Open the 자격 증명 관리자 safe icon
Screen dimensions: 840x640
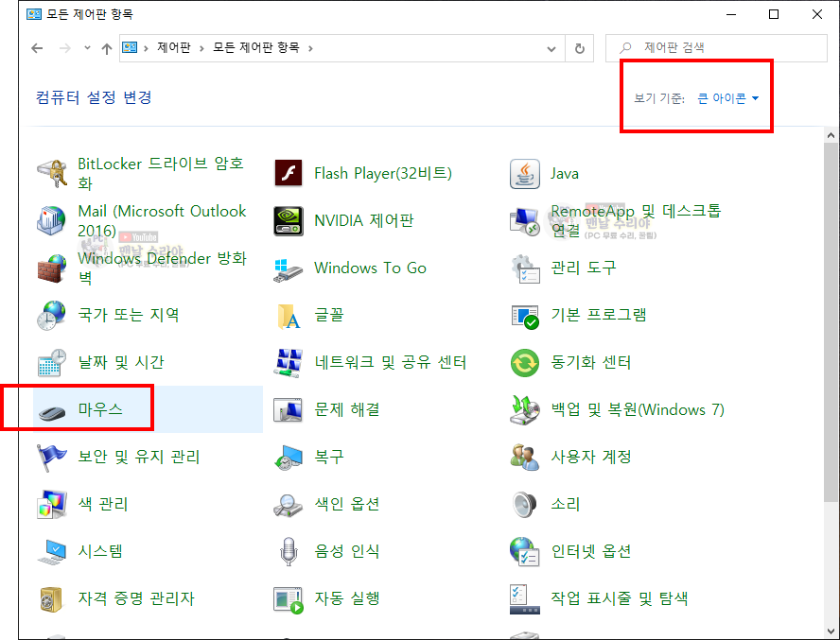[x=52, y=598]
